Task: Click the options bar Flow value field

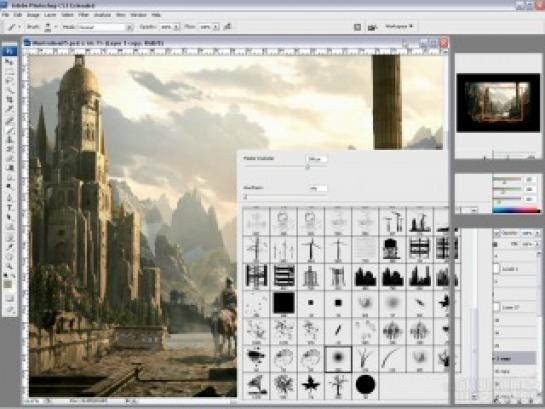Action: point(205,27)
